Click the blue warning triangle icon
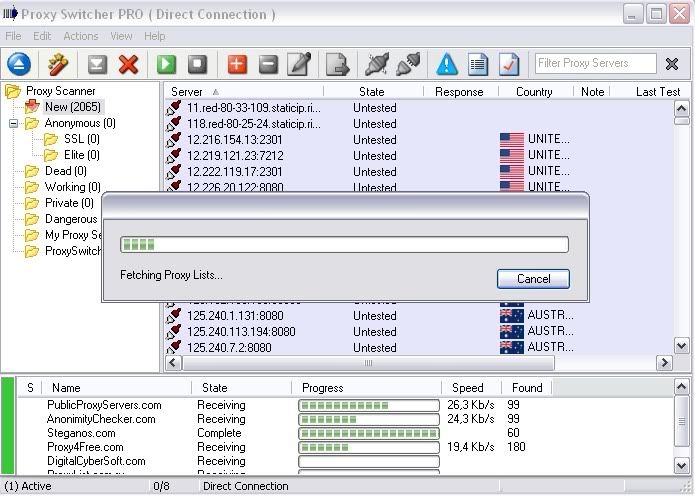This screenshot has width=695, height=496. pos(446,64)
